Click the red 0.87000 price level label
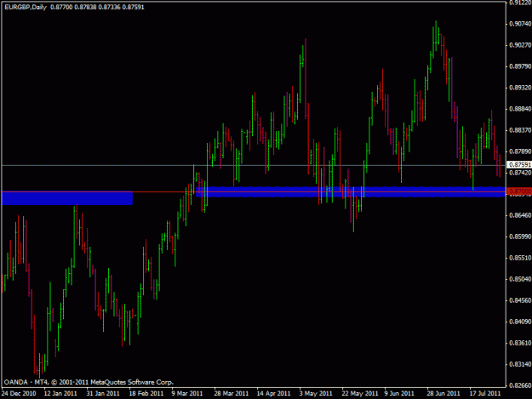Screen dimensions: 532x399 pyautogui.click(x=519, y=192)
